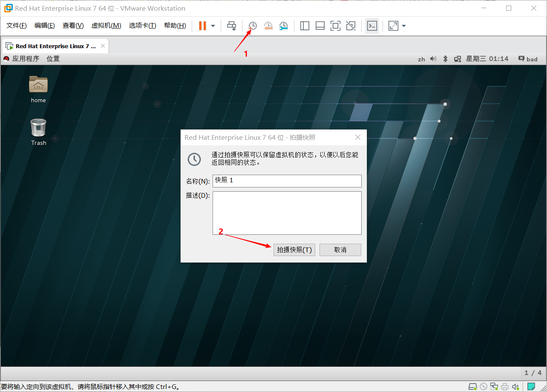Click the Bluetooth icon in guest panel
The height and width of the screenshot is (392, 547).
(445, 59)
